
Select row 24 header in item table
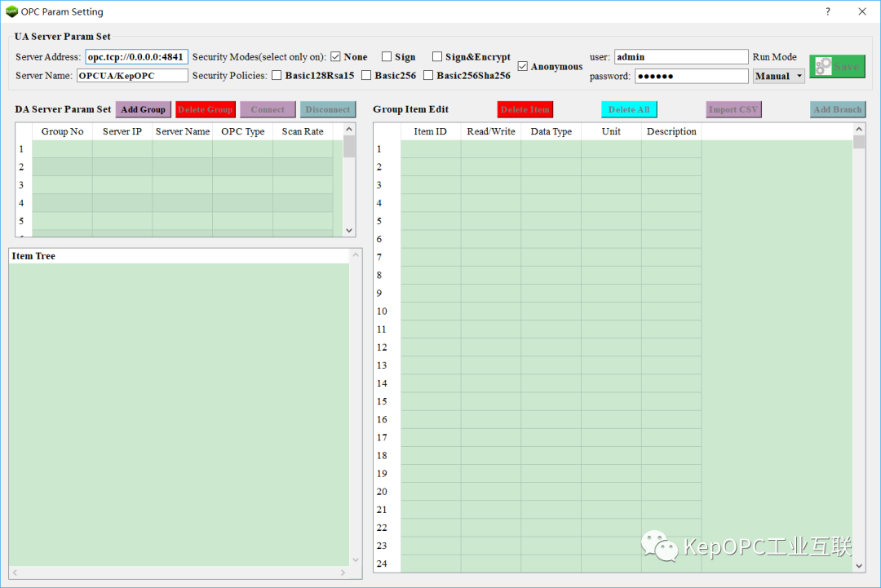[x=387, y=564]
